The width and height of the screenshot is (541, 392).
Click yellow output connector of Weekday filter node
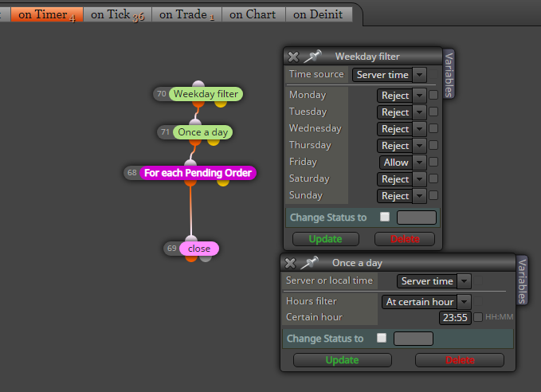[221, 104]
